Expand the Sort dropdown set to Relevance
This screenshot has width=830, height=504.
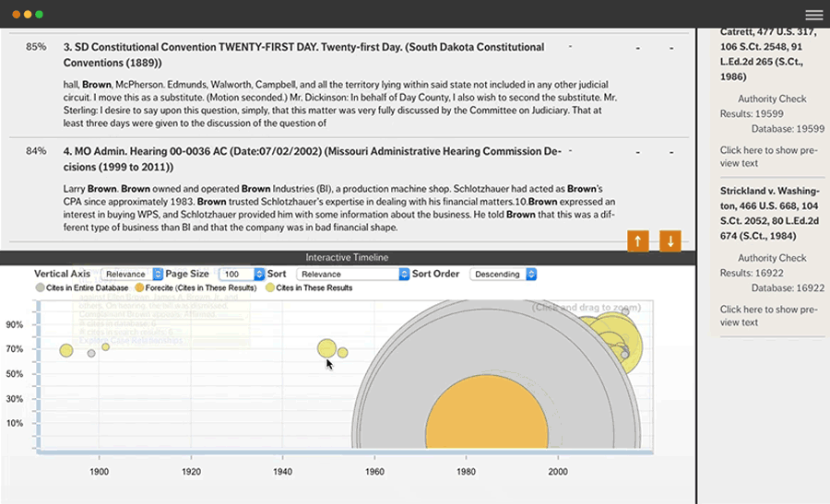[x=352, y=275]
